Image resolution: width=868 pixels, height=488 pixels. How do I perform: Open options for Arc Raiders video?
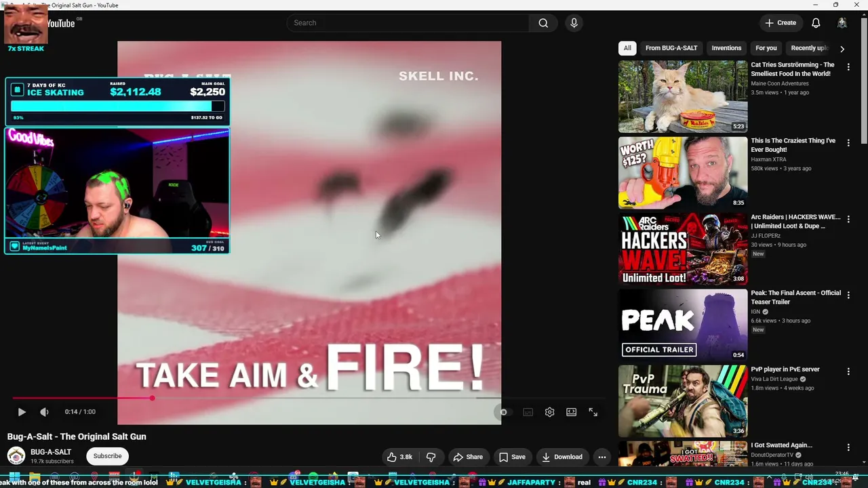click(848, 219)
